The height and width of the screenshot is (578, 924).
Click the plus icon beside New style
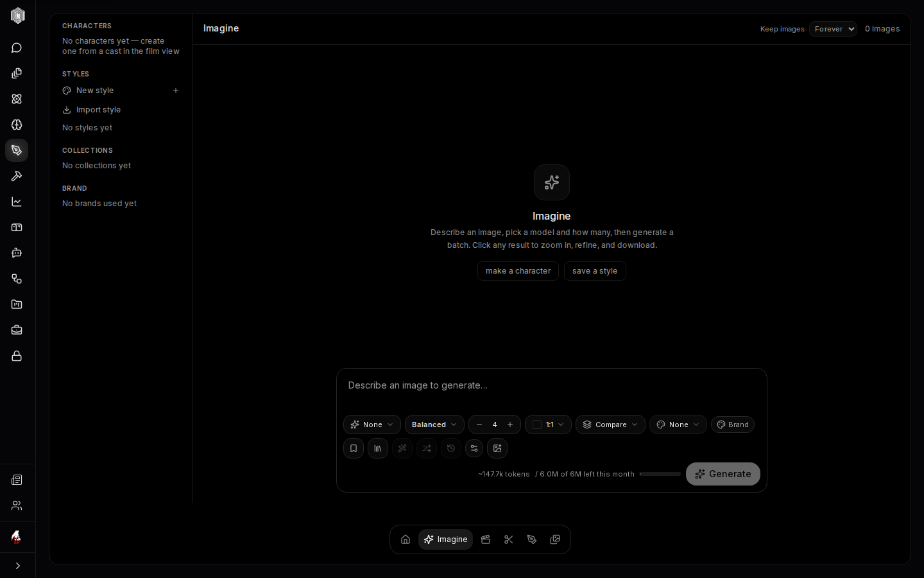click(x=176, y=91)
